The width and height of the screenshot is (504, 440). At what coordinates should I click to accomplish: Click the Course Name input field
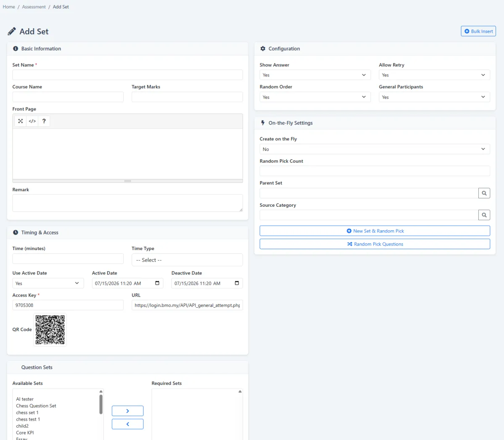click(68, 97)
